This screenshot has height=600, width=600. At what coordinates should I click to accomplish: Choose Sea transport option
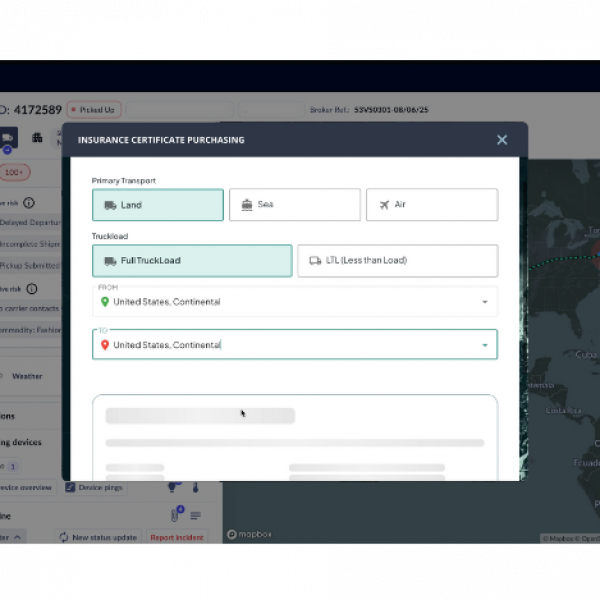[x=294, y=205]
